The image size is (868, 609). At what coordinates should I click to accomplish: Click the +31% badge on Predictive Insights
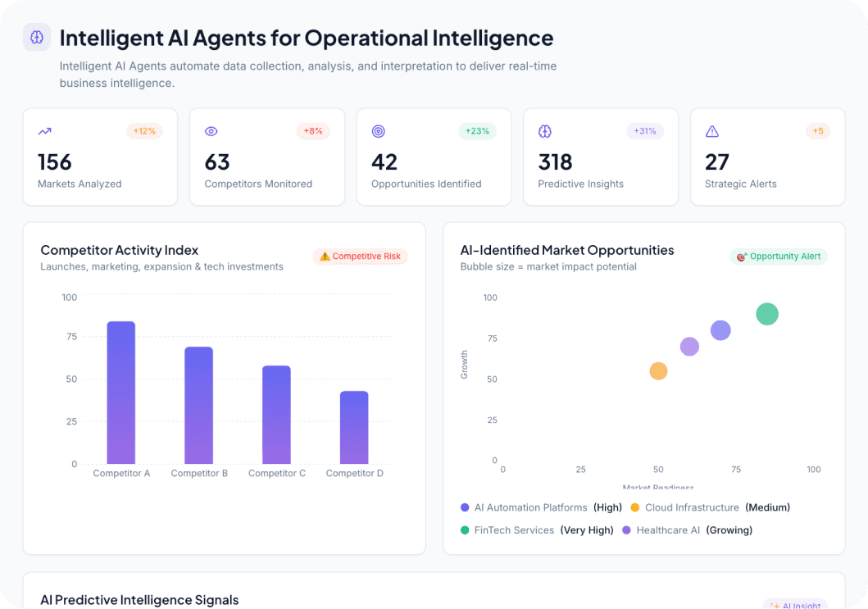644,130
